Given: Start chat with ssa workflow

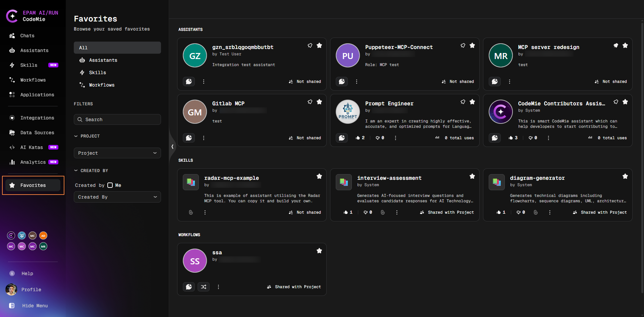Looking at the screenshot, I should (189, 286).
